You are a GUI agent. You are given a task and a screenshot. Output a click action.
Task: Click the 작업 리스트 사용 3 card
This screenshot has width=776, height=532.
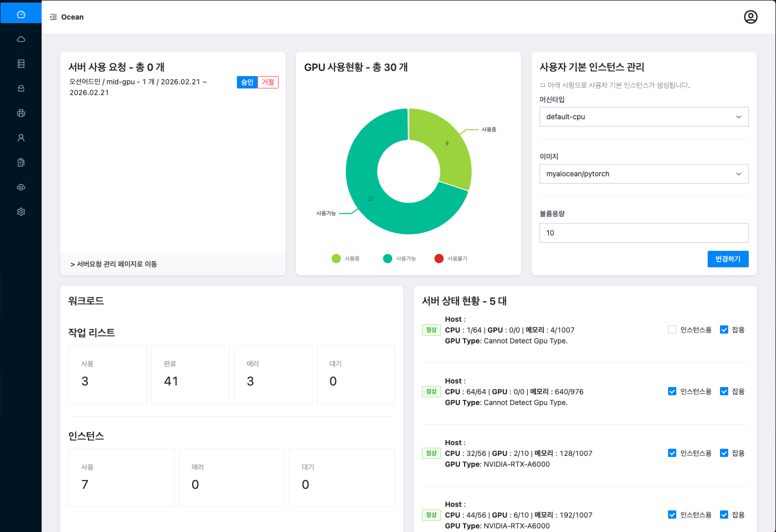[x=107, y=375]
